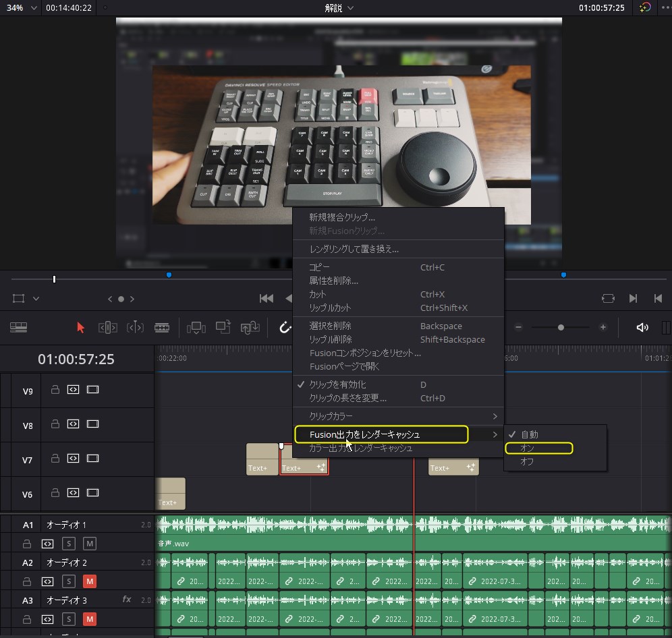Toggle the snapping magnet icon
Image resolution: width=672 pixels, height=638 pixels.
click(285, 328)
